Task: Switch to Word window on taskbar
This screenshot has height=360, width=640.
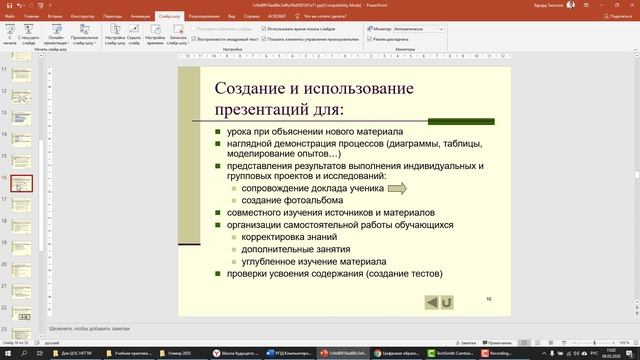Action: [289, 353]
